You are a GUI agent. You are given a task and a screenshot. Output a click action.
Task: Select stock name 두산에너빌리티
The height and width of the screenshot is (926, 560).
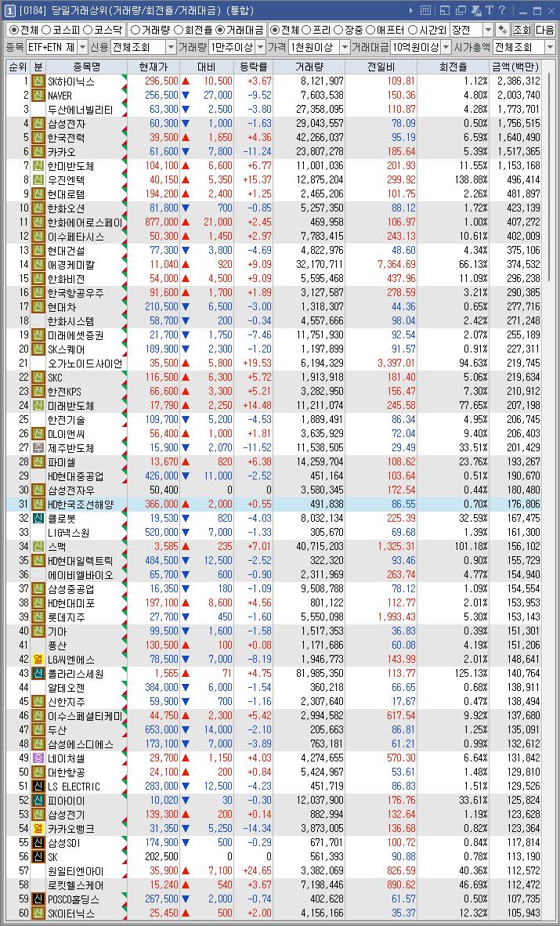[80, 110]
